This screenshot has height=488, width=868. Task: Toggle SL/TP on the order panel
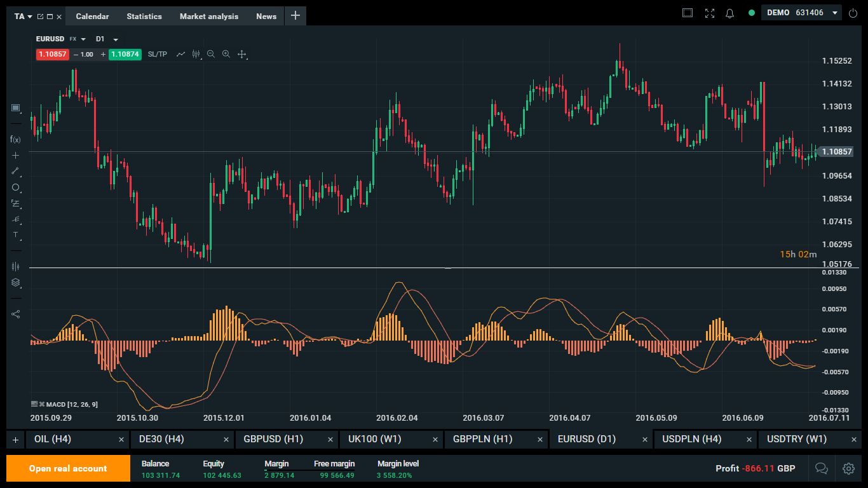pos(157,55)
